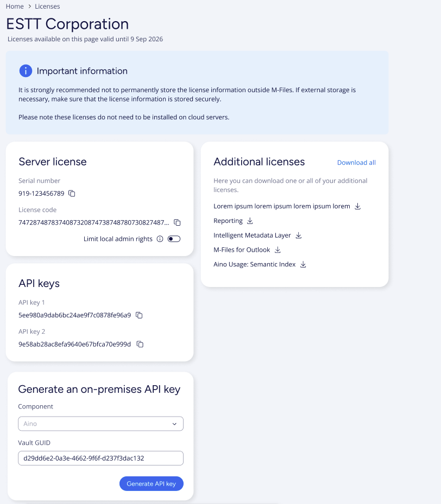441x504 pixels.
Task: Click the license code text
Action: coord(93,222)
